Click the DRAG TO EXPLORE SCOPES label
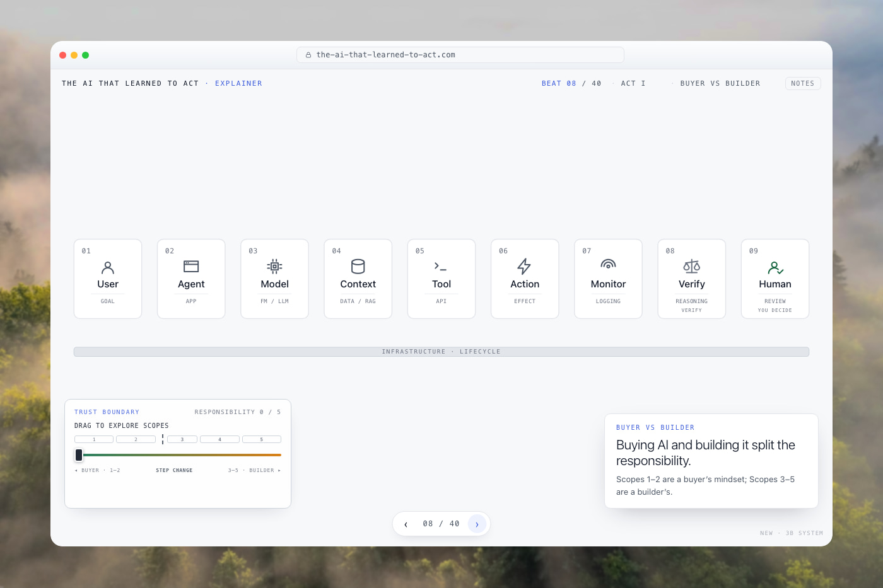 [x=122, y=426]
